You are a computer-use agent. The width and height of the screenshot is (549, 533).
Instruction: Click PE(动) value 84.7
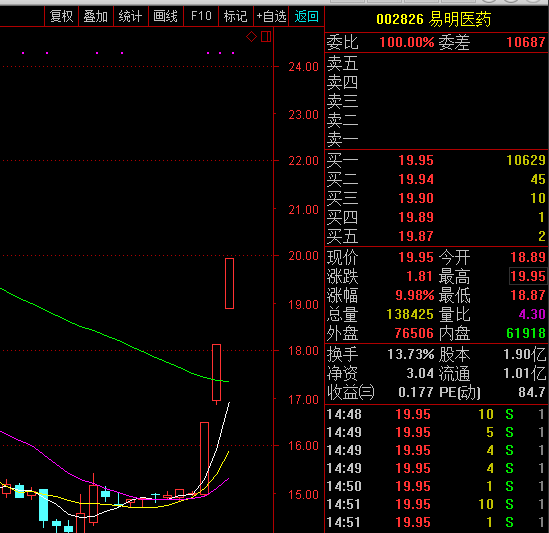coord(532,392)
